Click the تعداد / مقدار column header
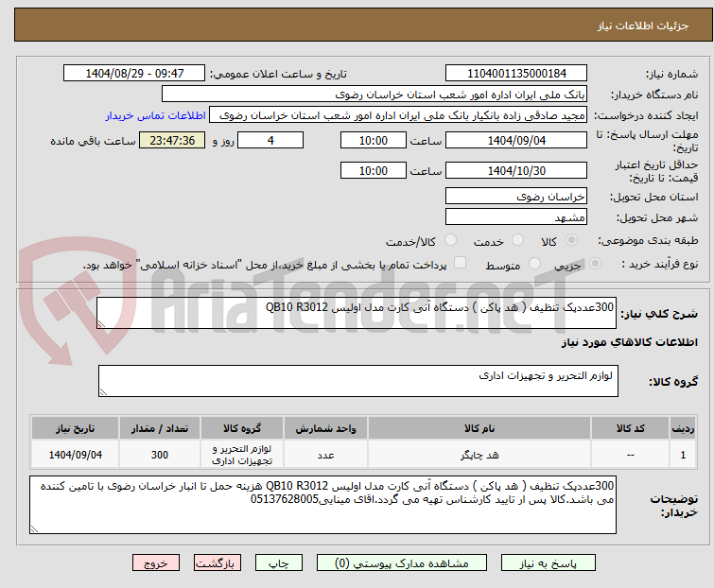 (160, 428)
